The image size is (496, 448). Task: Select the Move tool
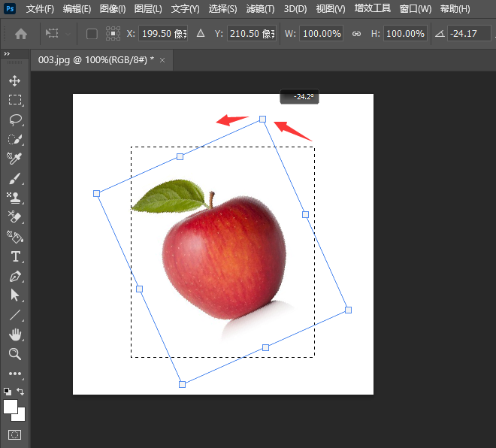pyautogui.click(x=15, y=80)
